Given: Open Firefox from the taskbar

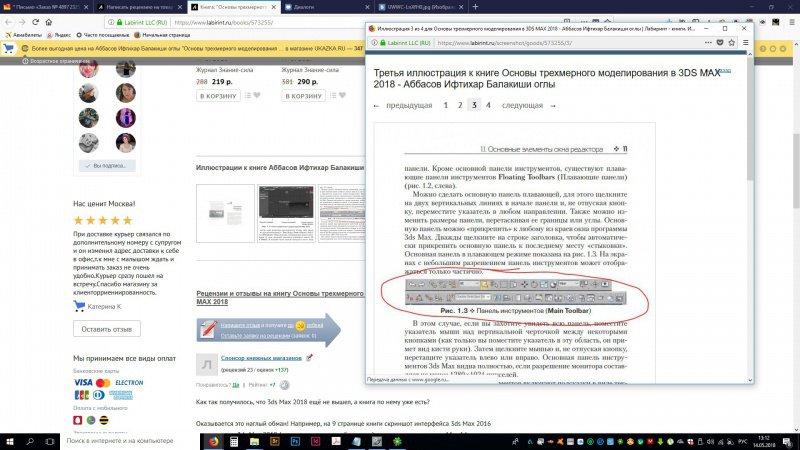Looking at the screenshot, I should pos(213,441).
